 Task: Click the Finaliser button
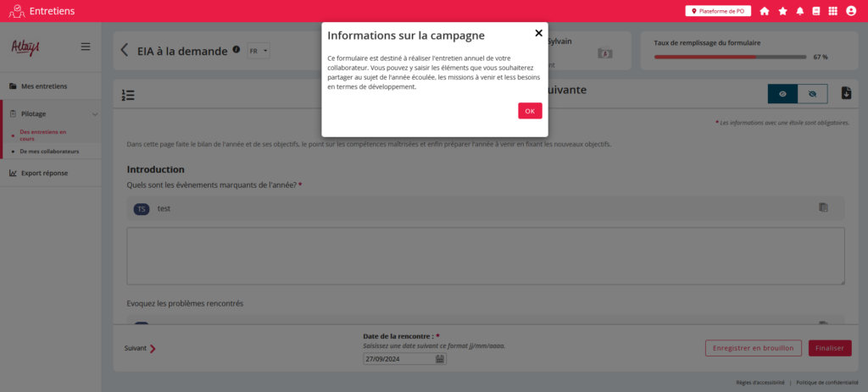click(x=829, y=348)
